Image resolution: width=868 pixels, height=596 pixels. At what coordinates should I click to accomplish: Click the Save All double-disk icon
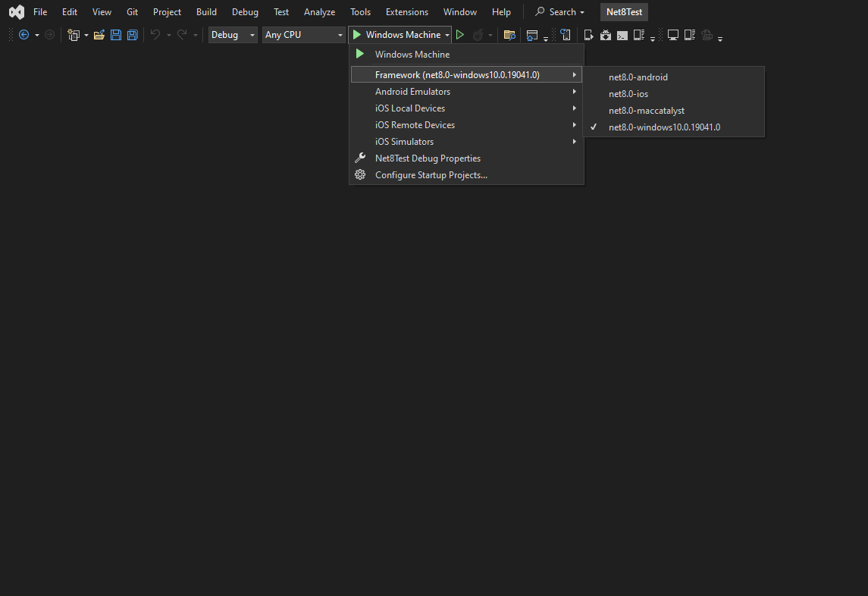pyautogui.click(x=133, y=35)
